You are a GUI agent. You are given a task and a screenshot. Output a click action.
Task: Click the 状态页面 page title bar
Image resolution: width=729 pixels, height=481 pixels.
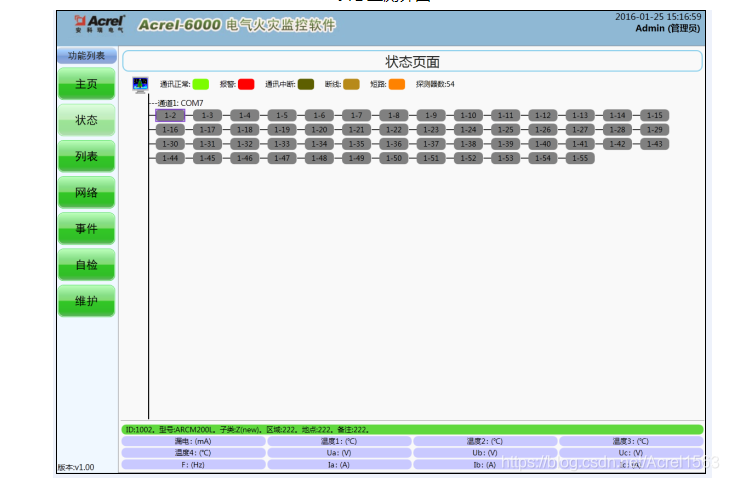click(412, 61)
